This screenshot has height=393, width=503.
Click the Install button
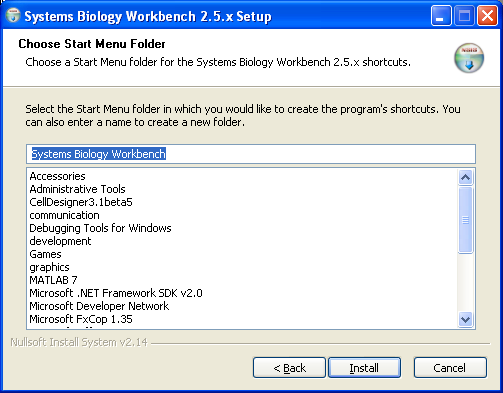pyautogui.click(x=364, y=368)
